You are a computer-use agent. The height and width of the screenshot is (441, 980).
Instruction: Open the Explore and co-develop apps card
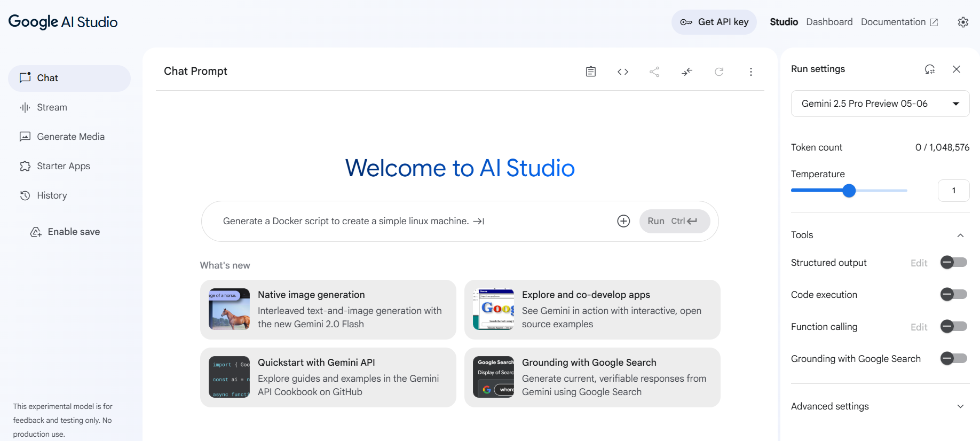tap(592, 310)
